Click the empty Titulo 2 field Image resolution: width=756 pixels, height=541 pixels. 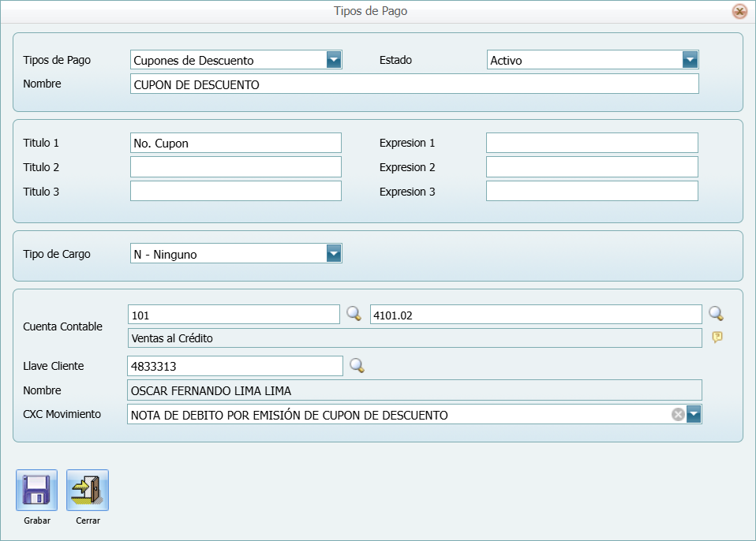pos(234,166)
